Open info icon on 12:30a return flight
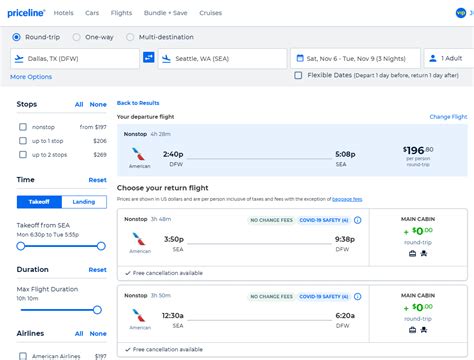474x360 pixels. point(358,296)
